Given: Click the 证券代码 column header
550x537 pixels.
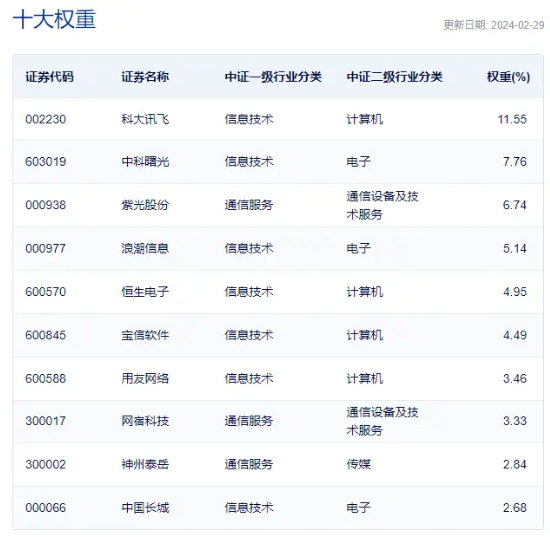Looking at the screenshot, I should [49, 77].
